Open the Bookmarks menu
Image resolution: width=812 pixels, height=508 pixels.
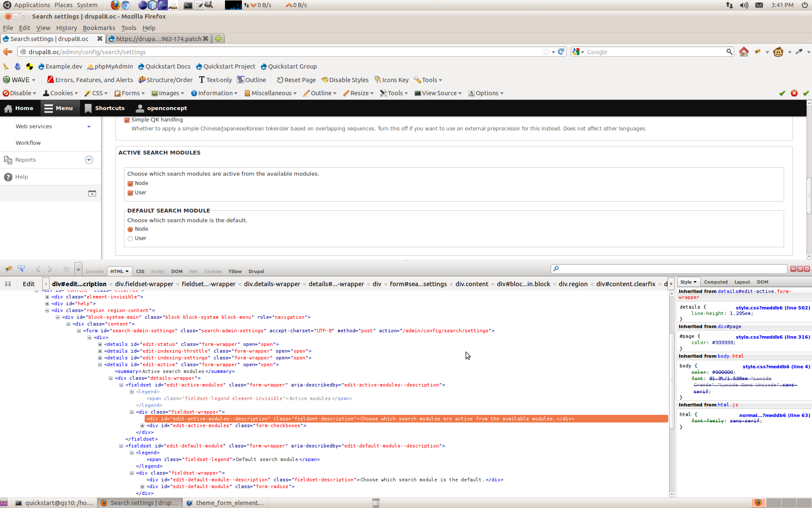tap(99, 28)
